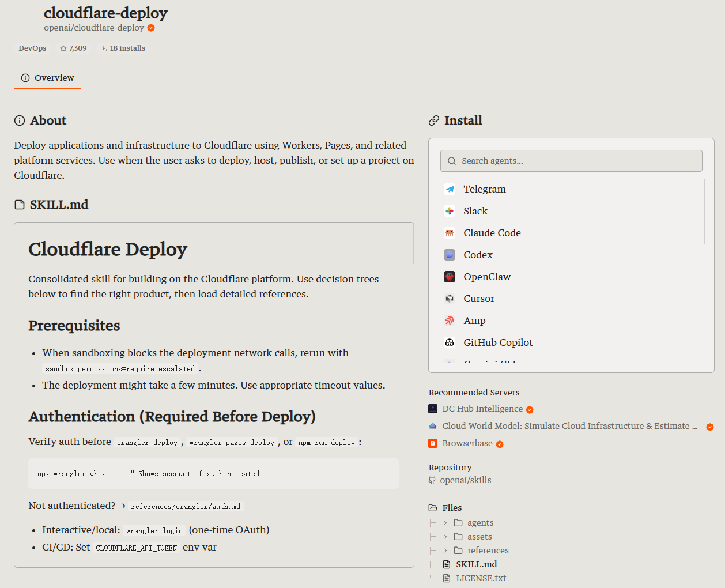Select Telegram in the agents list
The width and height of the screenshot is (725, 588).
click(x=485, y=189)
